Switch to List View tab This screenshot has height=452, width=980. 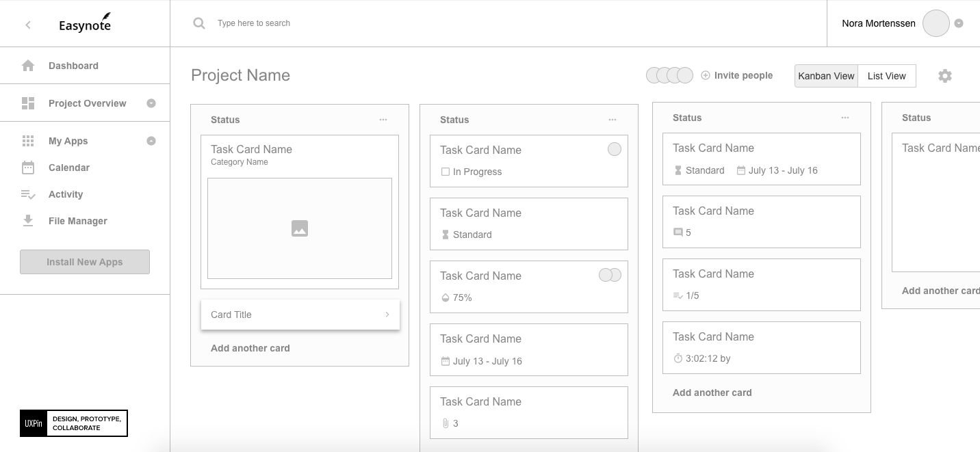[x=887, y=76]
